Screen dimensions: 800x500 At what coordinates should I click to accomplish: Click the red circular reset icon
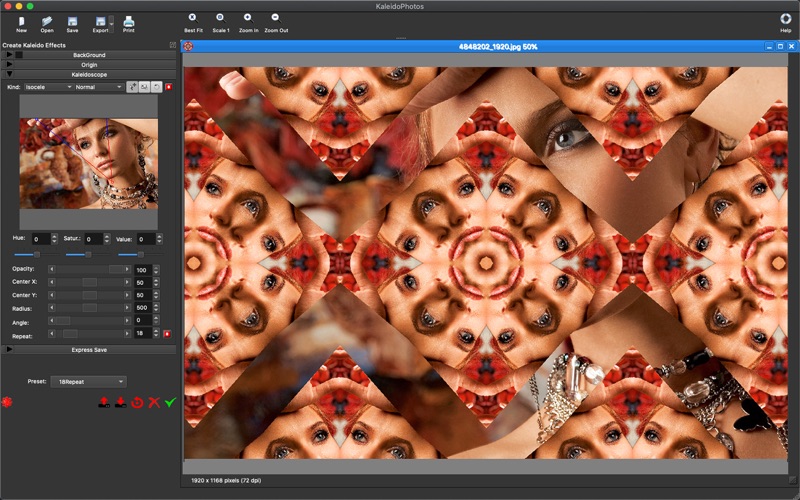137,403
